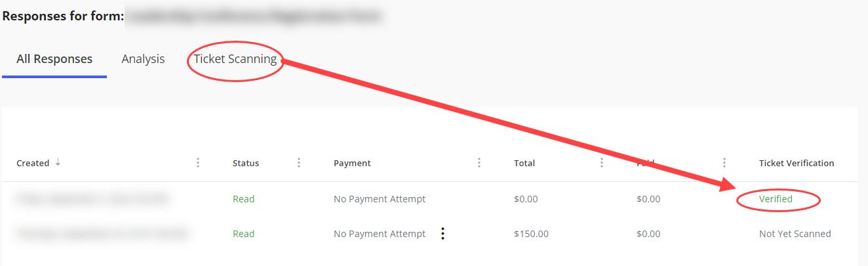Select the Not Yet Scanned status

point(795,234)
